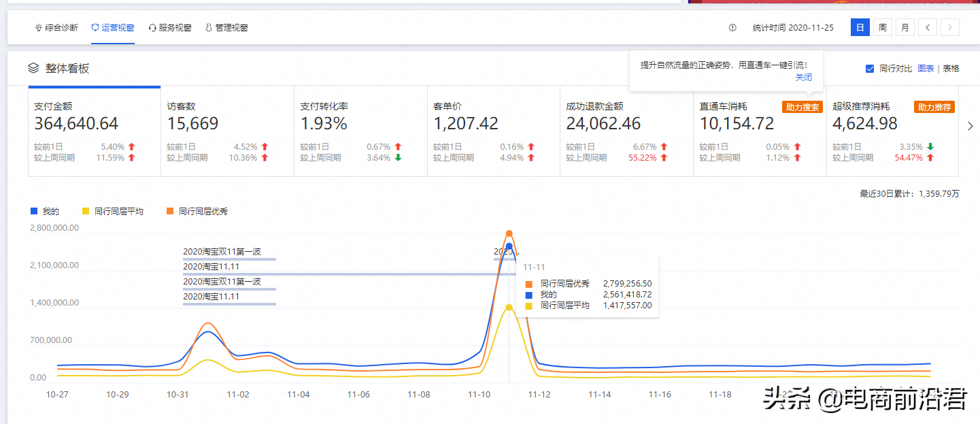Select the 周 period button
This screenshot has width=980, height=424.
tap(883, 28)
